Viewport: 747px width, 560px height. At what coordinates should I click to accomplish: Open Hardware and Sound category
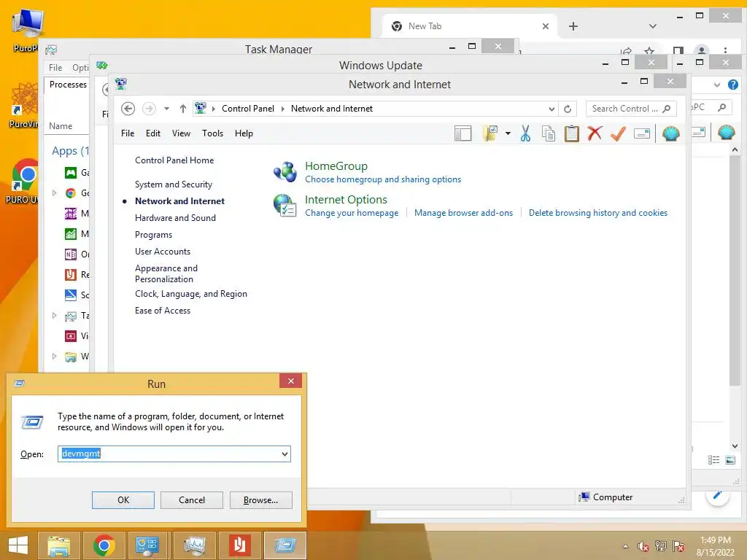pos(175,217)
